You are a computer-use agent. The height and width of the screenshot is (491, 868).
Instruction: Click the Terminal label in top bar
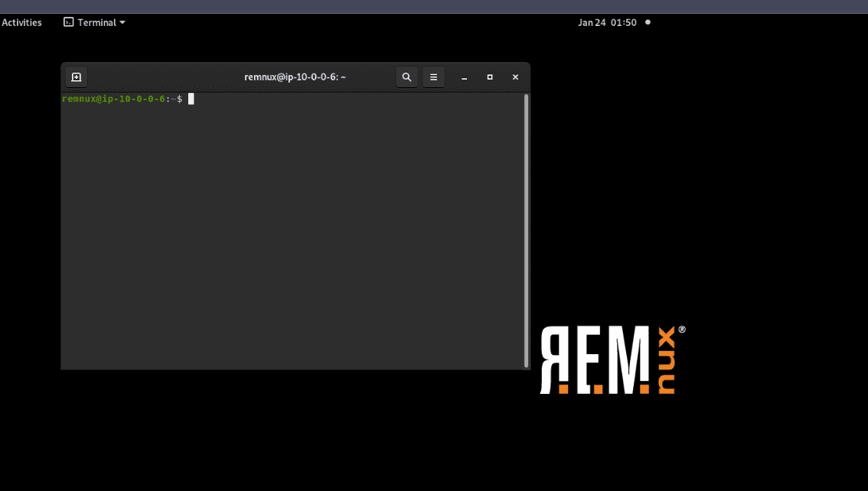click(x=96, y=22)
